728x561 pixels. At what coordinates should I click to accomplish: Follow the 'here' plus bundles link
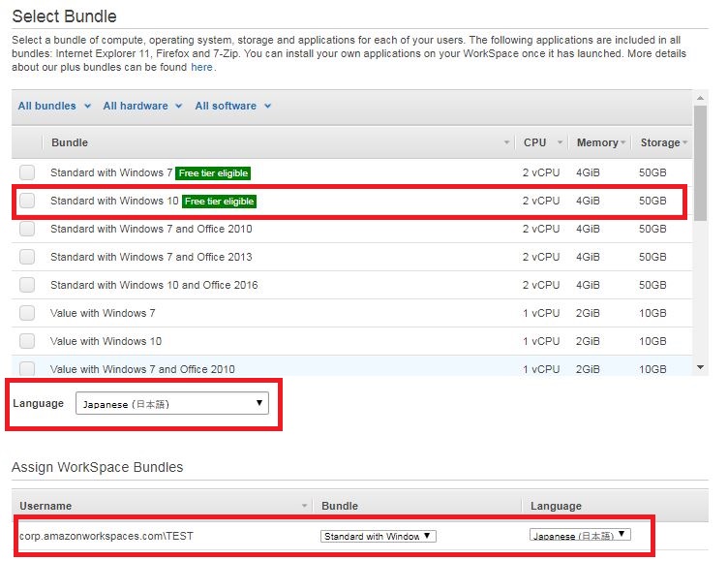(201, 67)
